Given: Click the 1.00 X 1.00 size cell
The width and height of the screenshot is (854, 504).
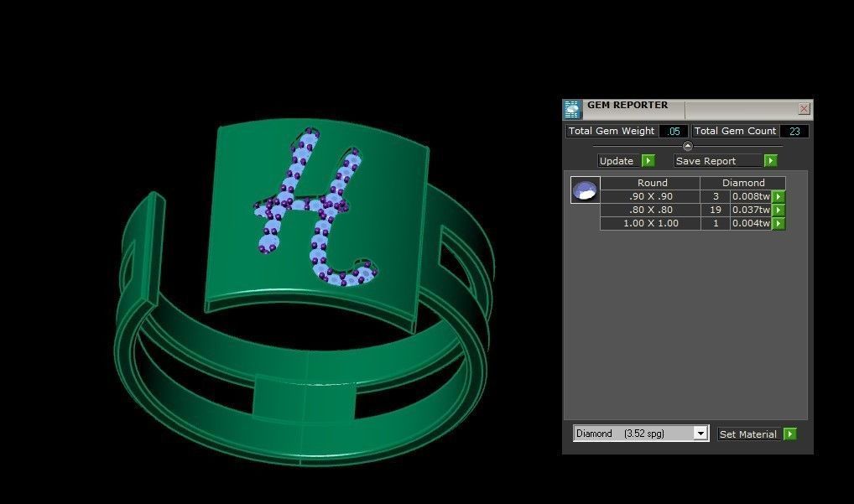Looking at the screenshot, I should pos(650,223).
